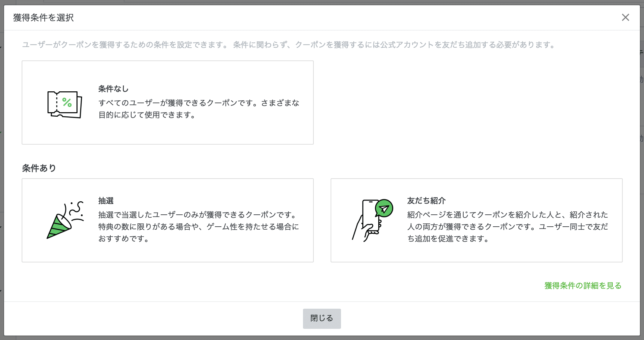Click the 条件あり section heading
Image resolution: width=644 pixels, height=340 pixels.
pos(39,168)
